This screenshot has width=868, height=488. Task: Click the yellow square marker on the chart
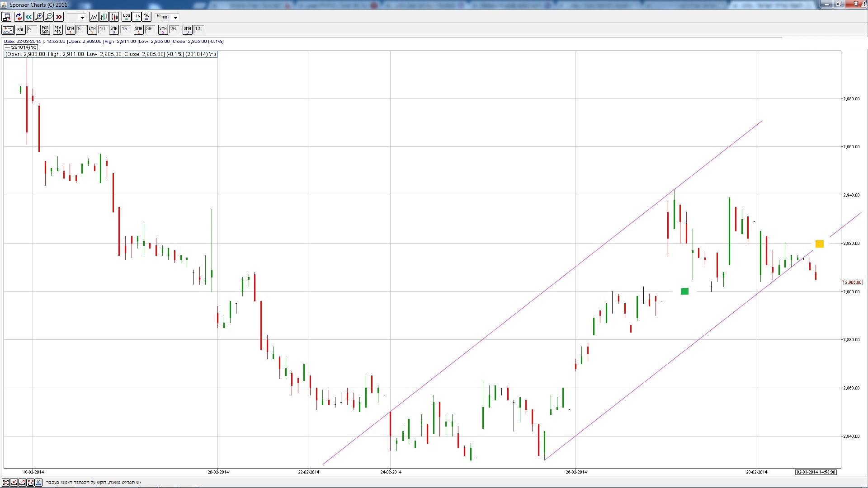[x=819, y=244]
